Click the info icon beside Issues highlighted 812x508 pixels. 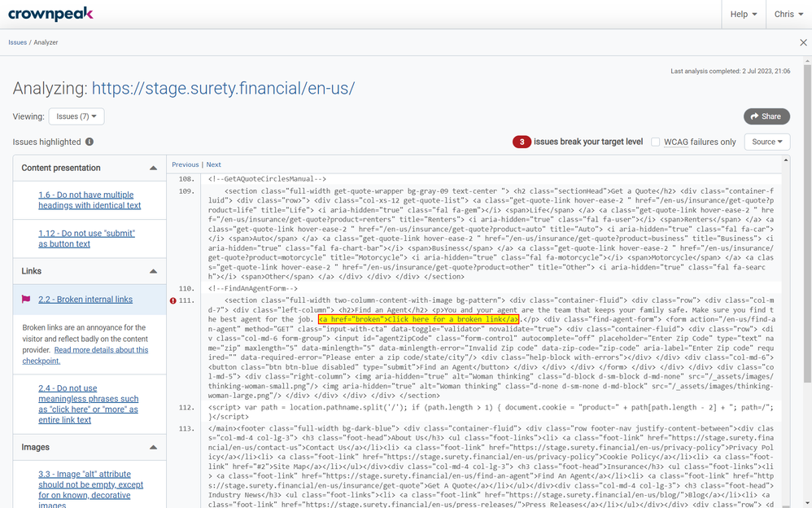click(x=89, y=142)
